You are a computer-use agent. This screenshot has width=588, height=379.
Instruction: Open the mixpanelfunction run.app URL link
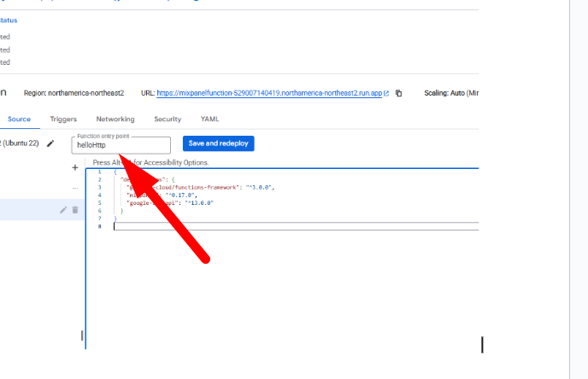tap(269, 93)
